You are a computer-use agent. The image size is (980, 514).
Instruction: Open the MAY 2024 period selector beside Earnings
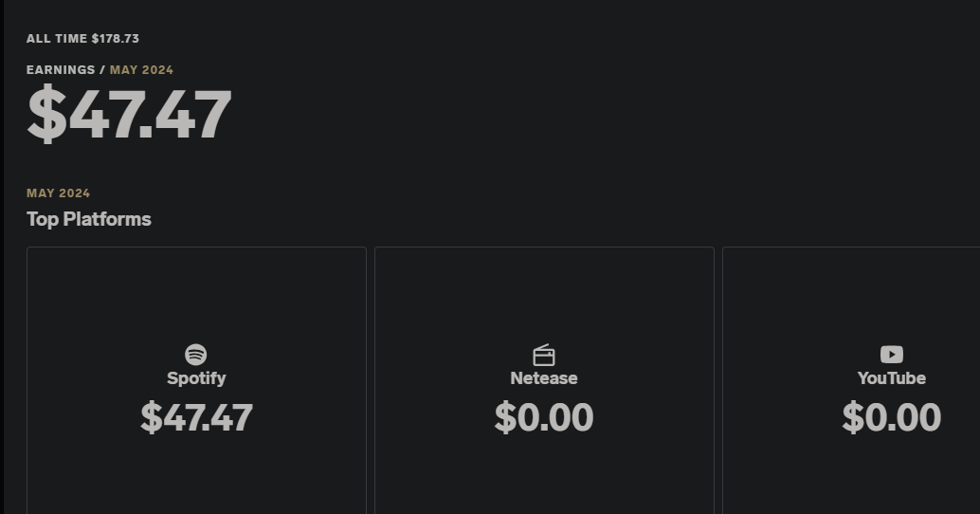141,70
